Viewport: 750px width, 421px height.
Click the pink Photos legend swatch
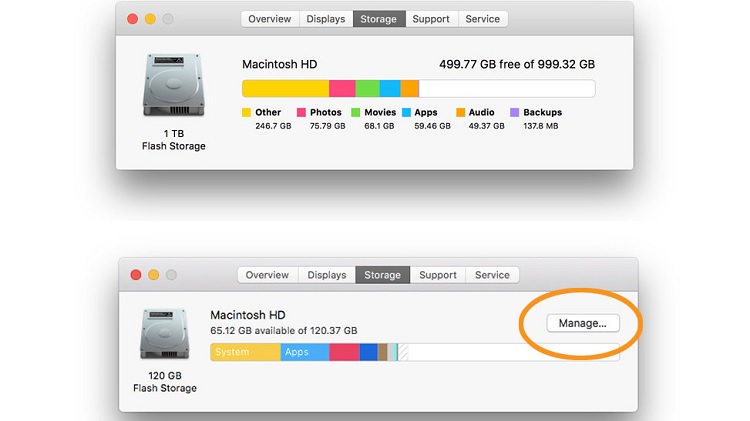click(301, 112)
